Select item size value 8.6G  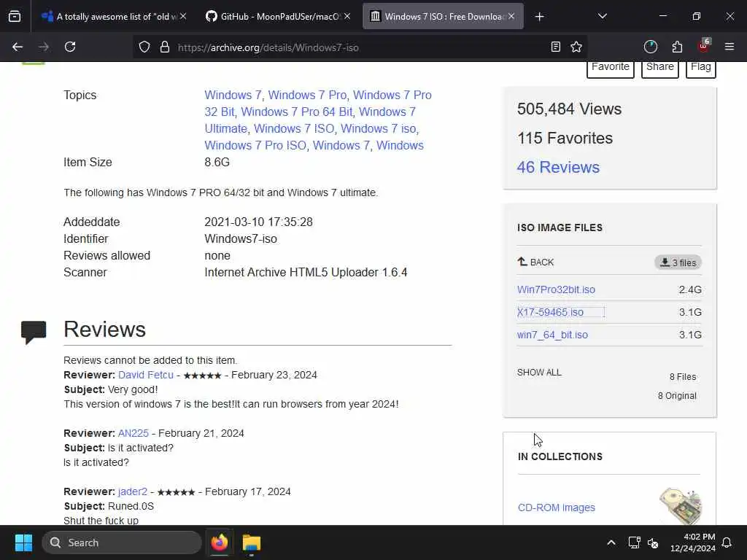[x=217, y=163]
